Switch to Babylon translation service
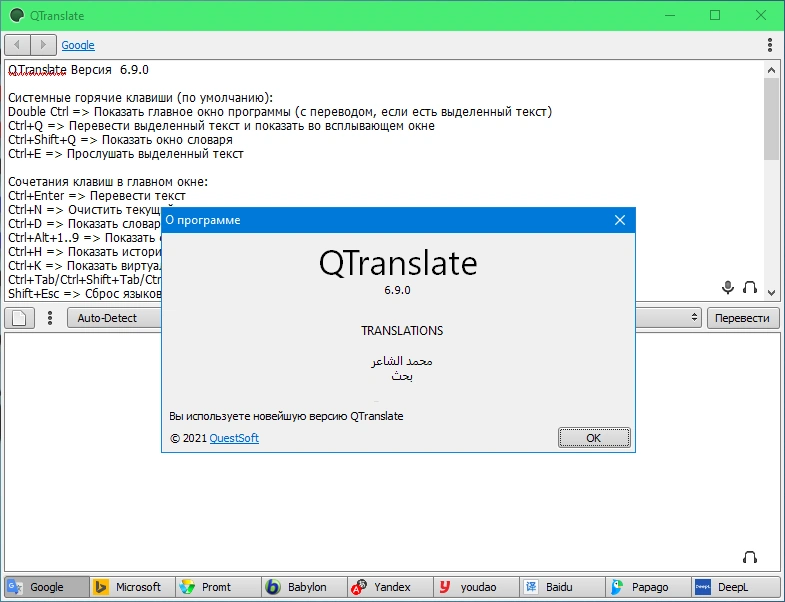 click(x=304, y=586)
